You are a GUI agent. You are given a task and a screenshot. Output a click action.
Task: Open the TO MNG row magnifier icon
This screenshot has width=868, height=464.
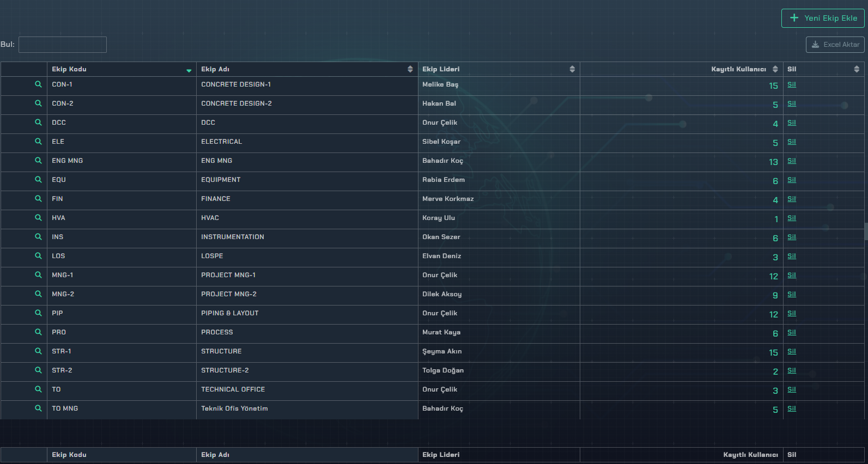tap(38, 408)
